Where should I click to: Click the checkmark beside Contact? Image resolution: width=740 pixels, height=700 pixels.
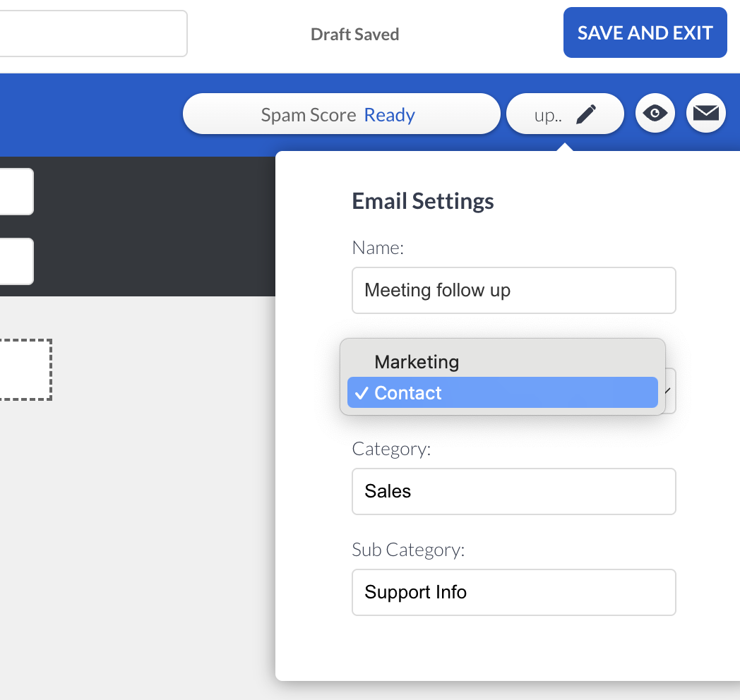click(362, 394)
